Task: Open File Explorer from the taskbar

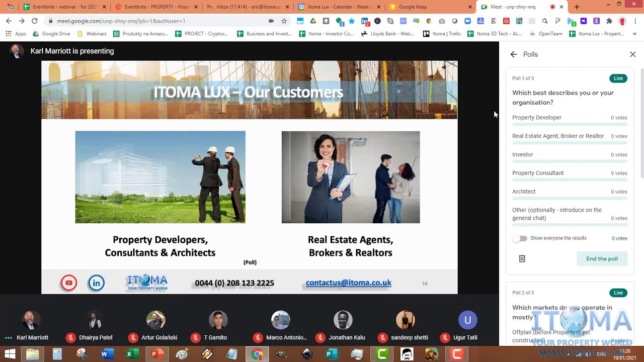Action: coord(33,354)
